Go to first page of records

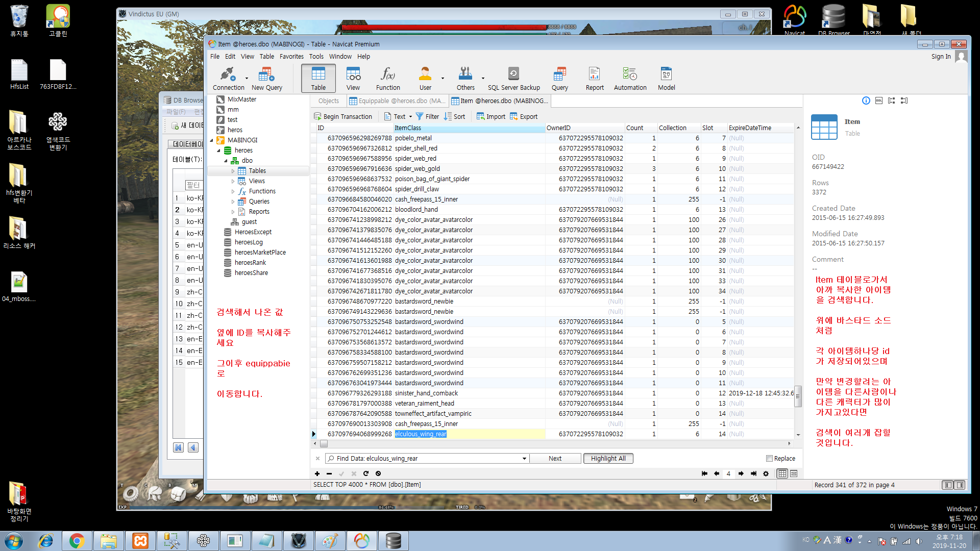tap(704, 473)
